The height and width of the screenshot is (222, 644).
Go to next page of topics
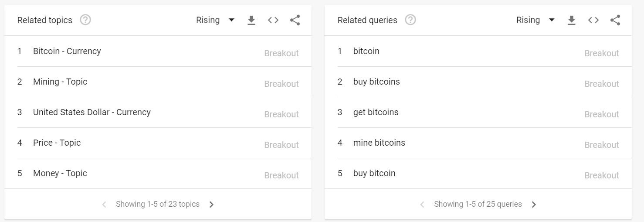pos(212,205)
